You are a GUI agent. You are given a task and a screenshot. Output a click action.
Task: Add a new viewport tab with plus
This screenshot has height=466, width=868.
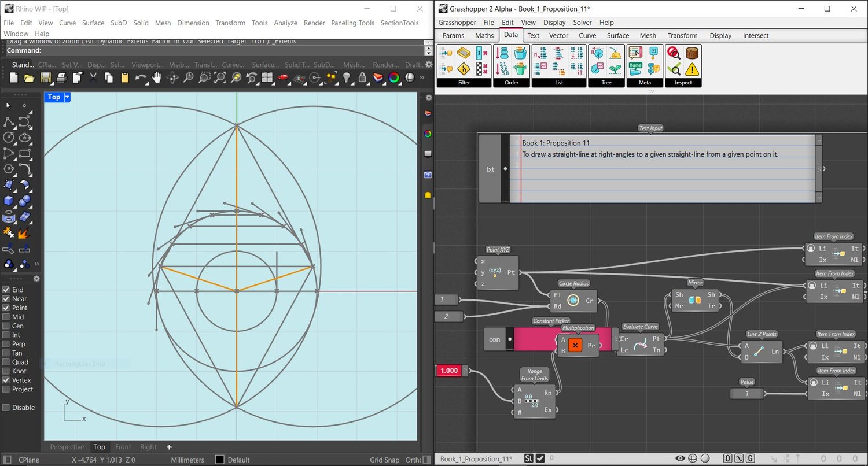click(x=169, y=447)
